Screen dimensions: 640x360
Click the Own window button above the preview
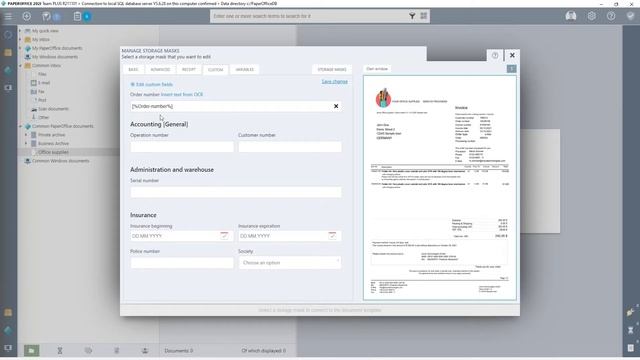pos(377,69)
